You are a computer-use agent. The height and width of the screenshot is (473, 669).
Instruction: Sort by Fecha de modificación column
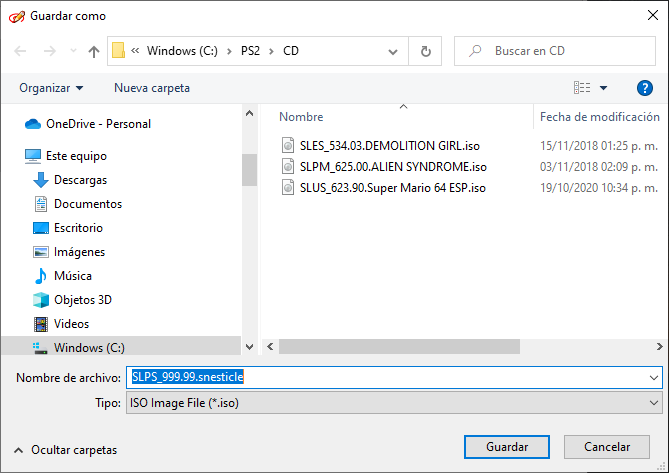599,117
